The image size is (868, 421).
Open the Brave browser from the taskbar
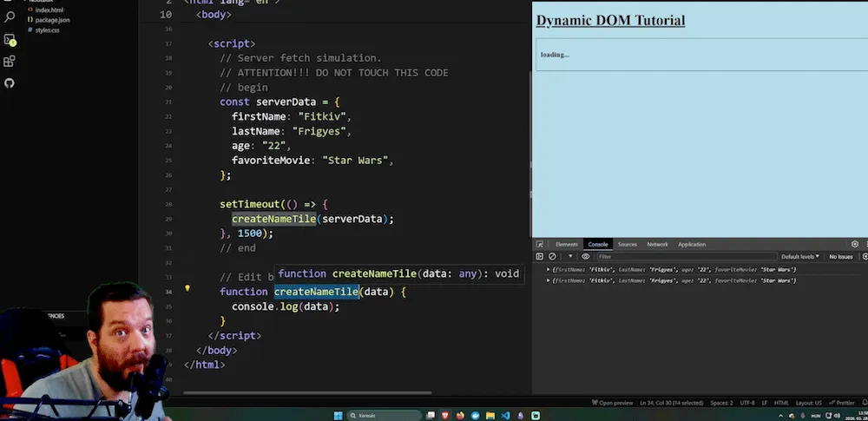click(x=445, y=416)
